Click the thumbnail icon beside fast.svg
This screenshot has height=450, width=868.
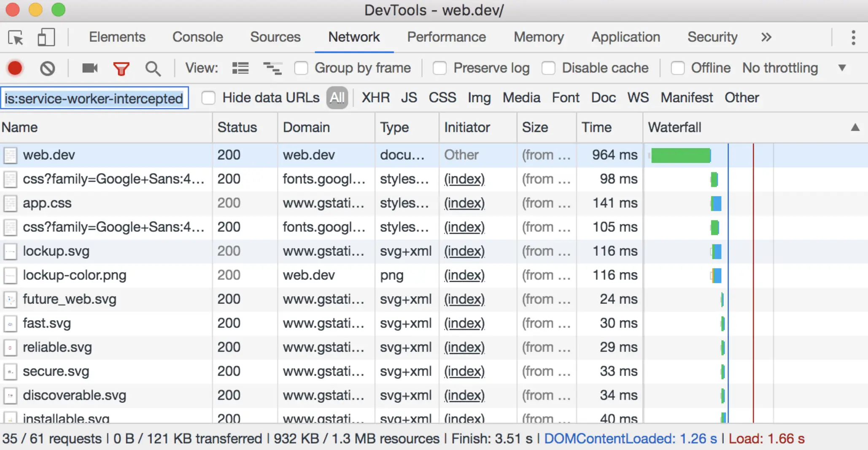click(11, 323)
